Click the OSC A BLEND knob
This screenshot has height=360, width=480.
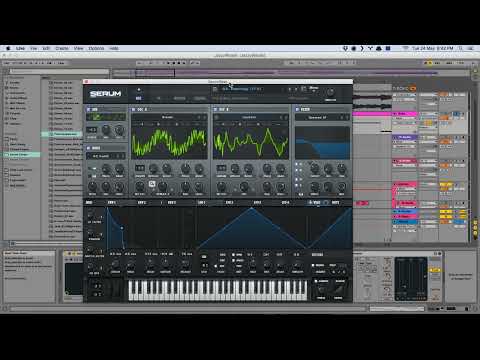(167, 168)
